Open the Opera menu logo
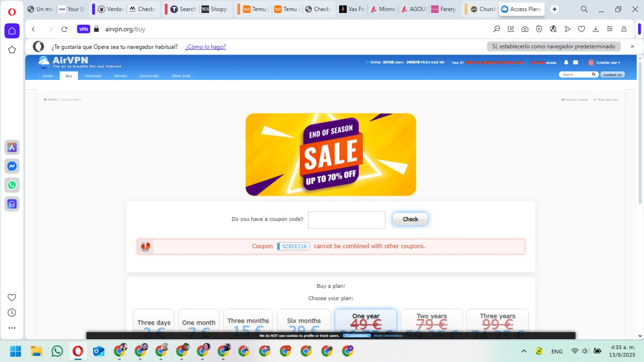 (x=12, y=12)
